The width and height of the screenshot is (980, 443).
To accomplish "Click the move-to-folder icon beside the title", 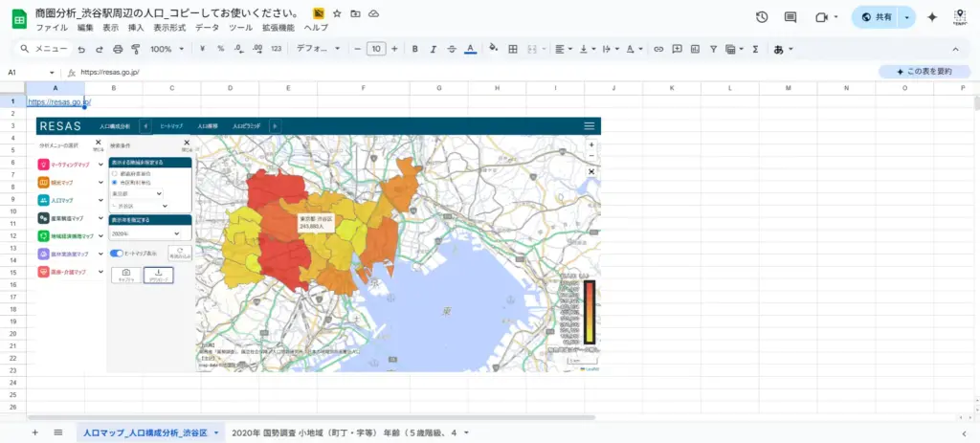I will [x=355, y=13].
